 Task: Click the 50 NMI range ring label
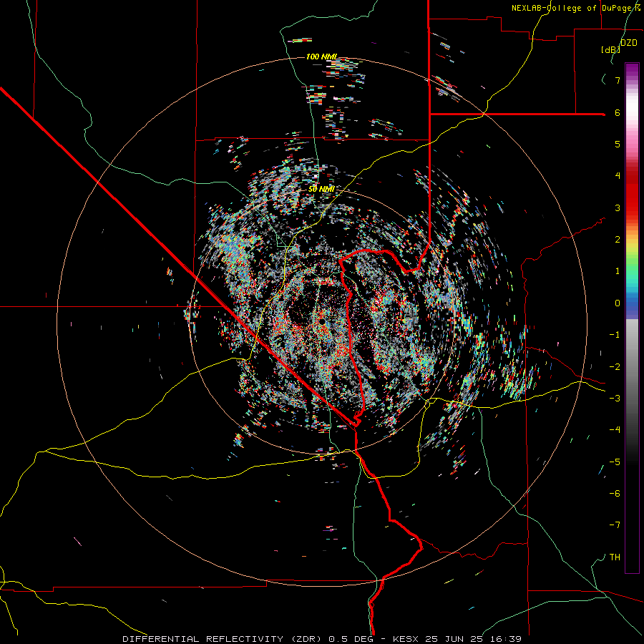pyautogui.click(x=321, y=189)
